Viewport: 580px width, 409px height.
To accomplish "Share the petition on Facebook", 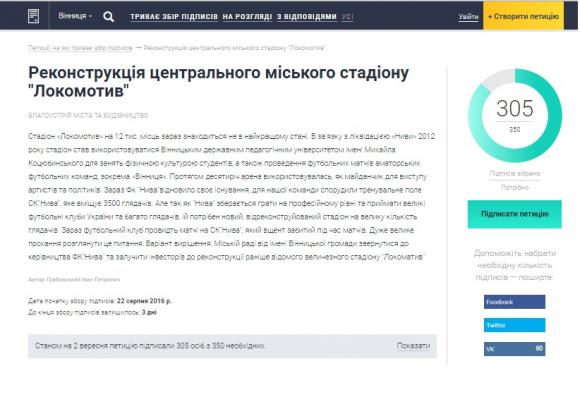I will coord(514,302).
